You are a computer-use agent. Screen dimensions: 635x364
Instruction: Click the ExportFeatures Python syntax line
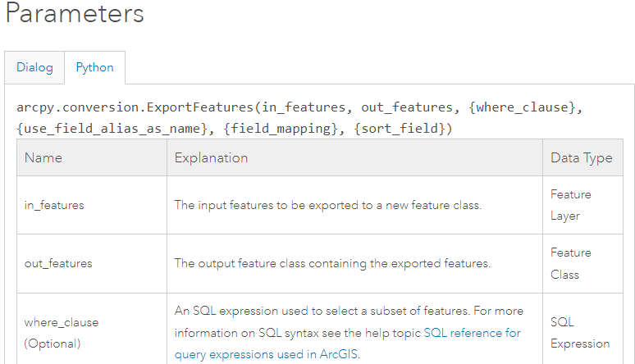coord(299,118)
